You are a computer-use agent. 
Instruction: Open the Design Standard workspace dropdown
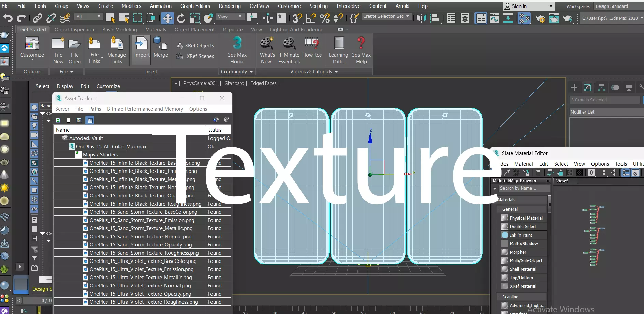tap(618, 6)
